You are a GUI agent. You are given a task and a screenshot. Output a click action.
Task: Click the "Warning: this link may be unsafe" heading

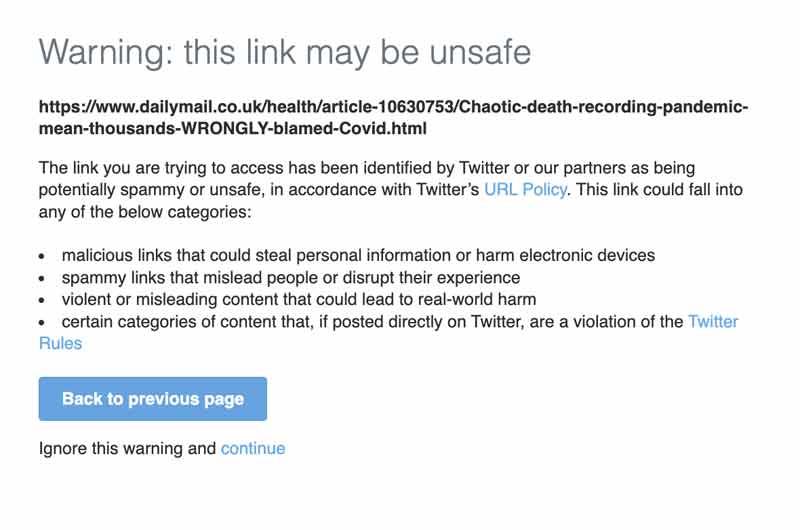pyautogui.click(x=284, y=52)
